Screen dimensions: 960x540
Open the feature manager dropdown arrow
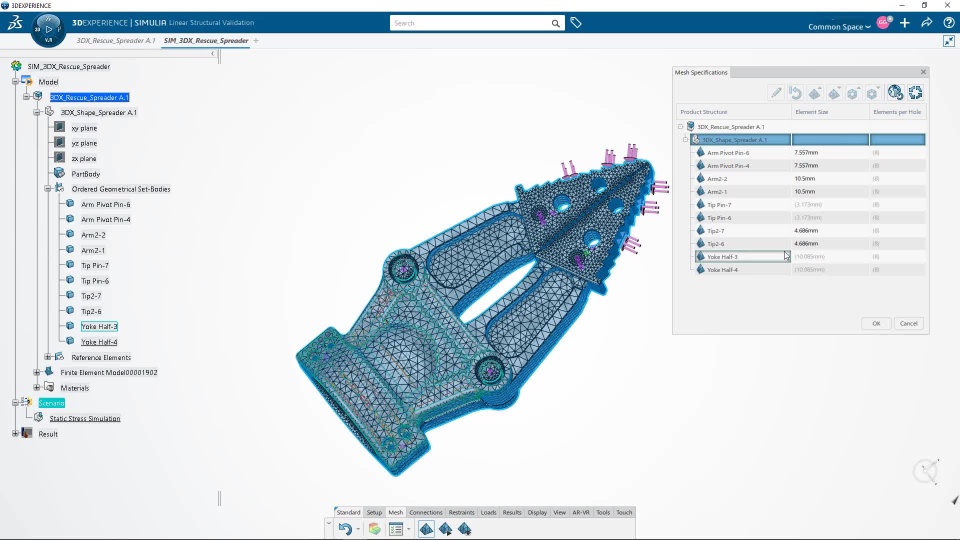pos(408,529)
